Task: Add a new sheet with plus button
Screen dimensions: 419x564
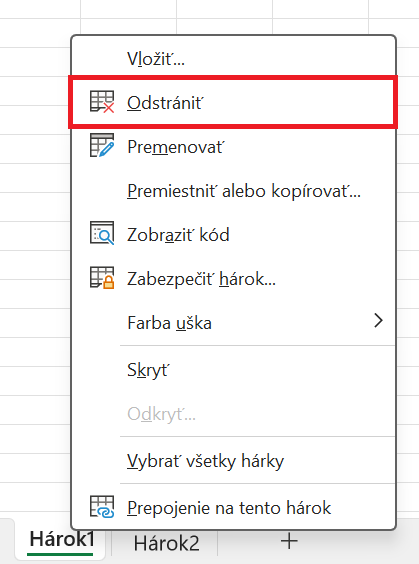Action: tap(289, 541)
